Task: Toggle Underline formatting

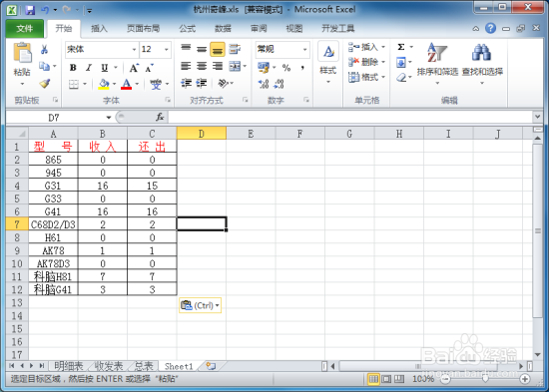Action: tap(105, 68)
